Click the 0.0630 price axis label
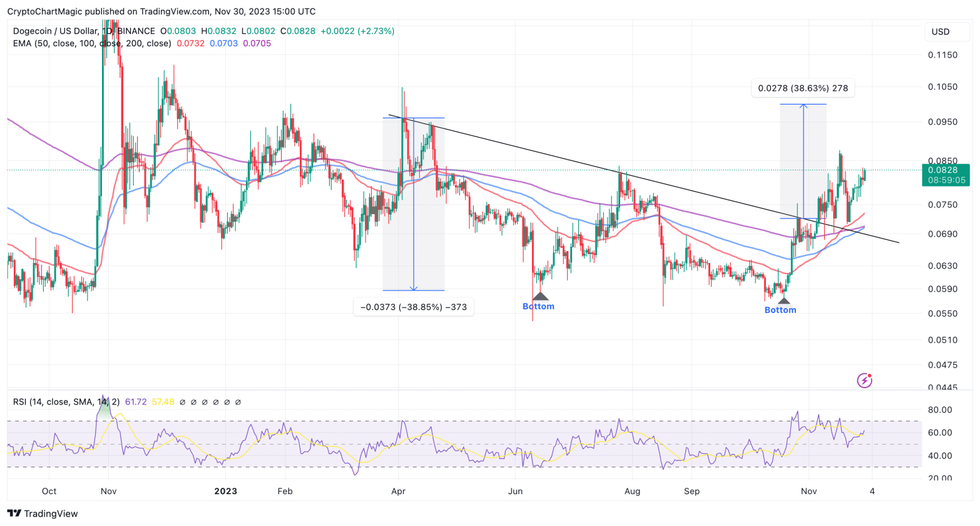 (x=942, y=266)
